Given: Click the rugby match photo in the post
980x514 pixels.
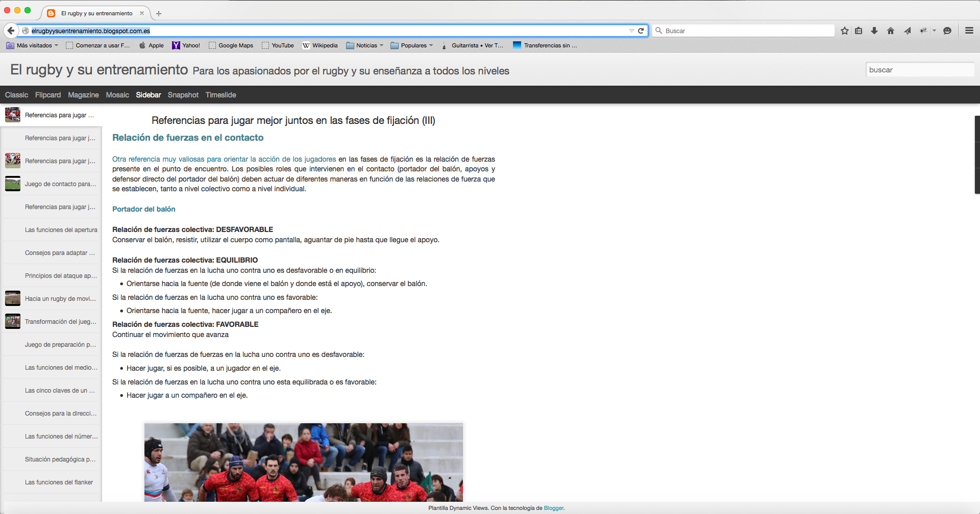Looking at the screenshot, I should 303,462.
